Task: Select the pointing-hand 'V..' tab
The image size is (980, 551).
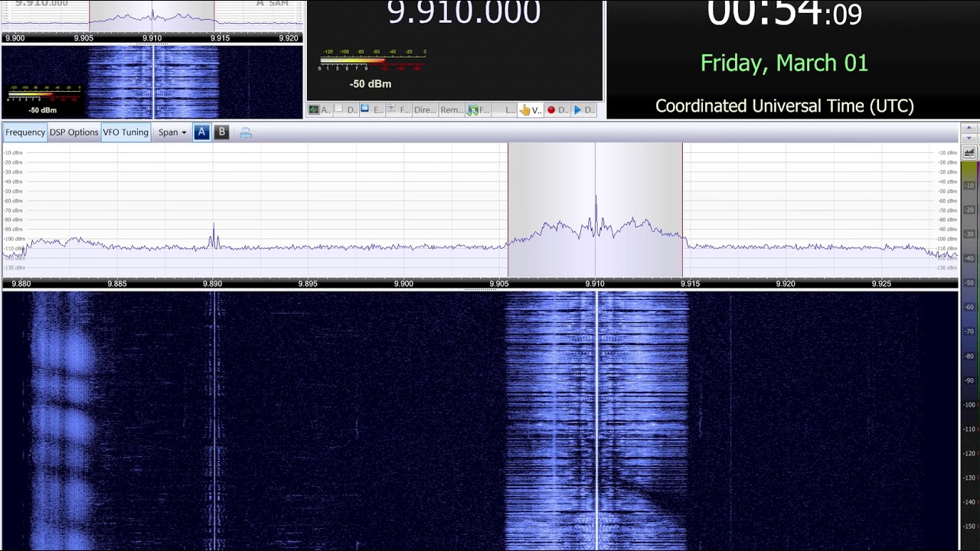Action: tap(531, 110)
